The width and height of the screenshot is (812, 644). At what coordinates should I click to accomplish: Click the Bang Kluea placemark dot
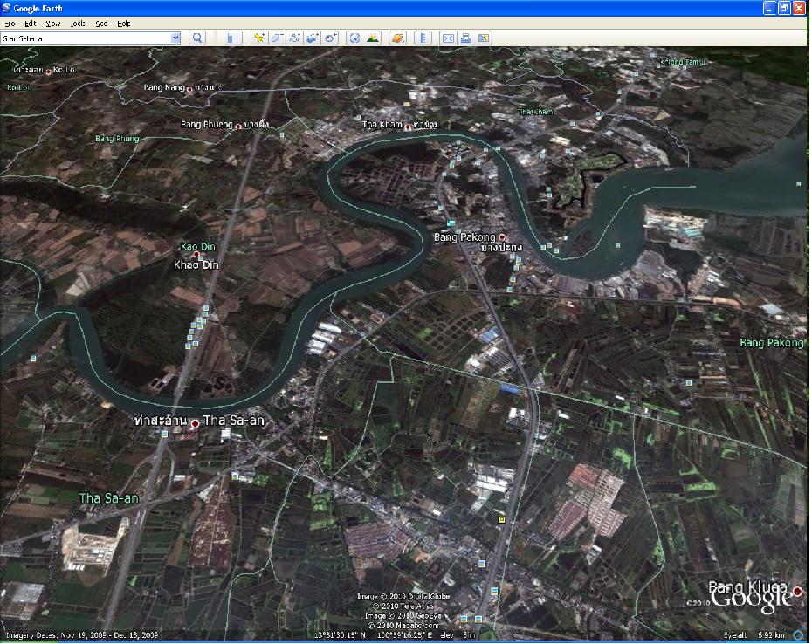(x=797, y=591)
